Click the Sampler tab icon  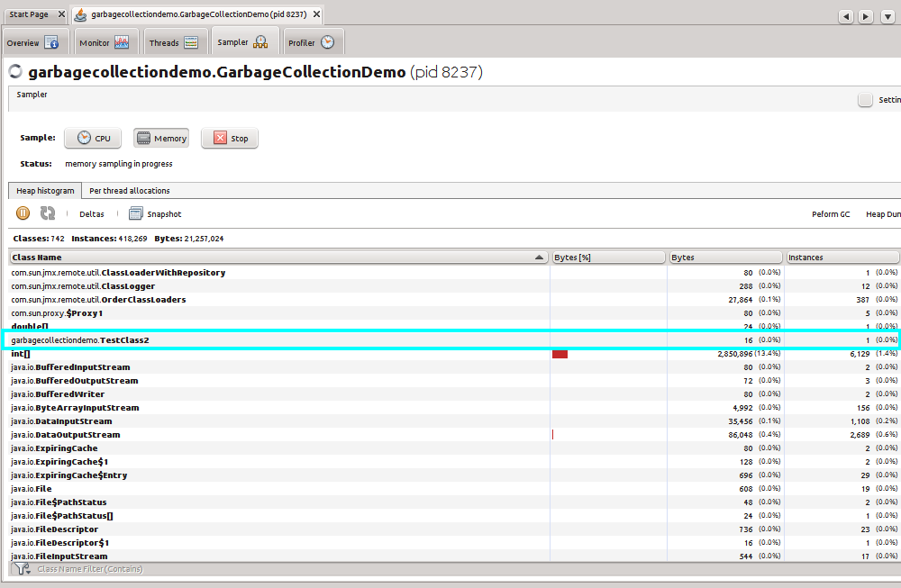point(260,42)
